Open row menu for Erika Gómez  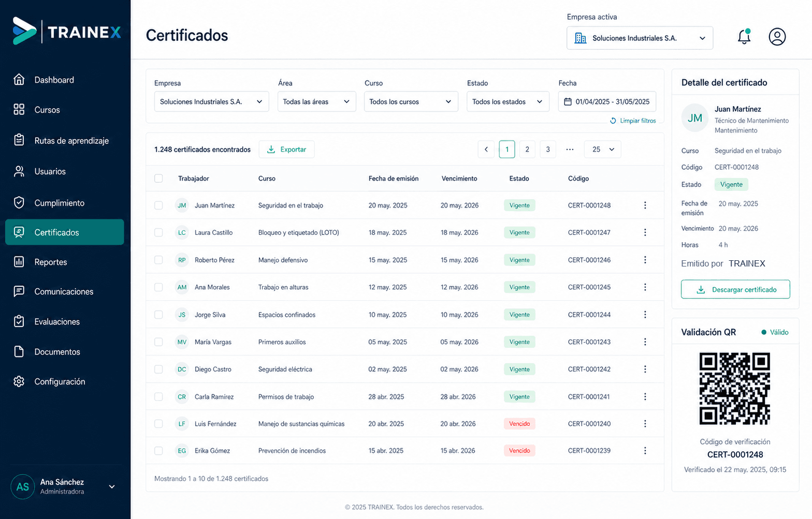pos(645,451)
